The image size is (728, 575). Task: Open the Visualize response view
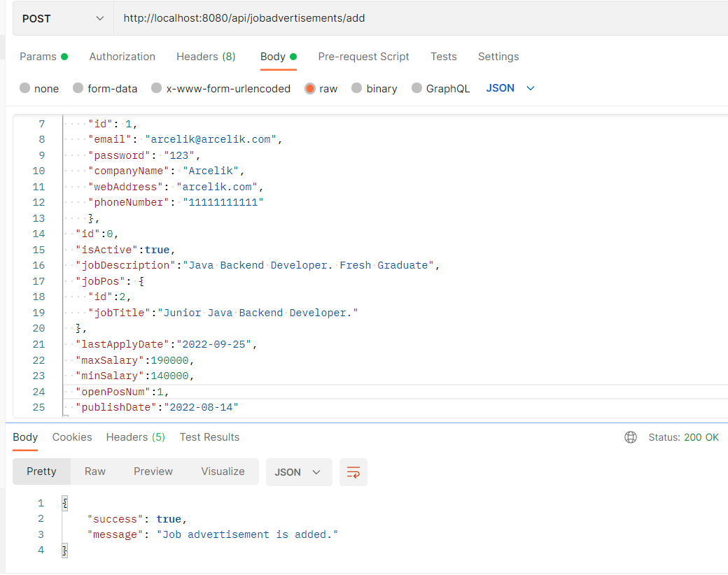click(223, 471)
